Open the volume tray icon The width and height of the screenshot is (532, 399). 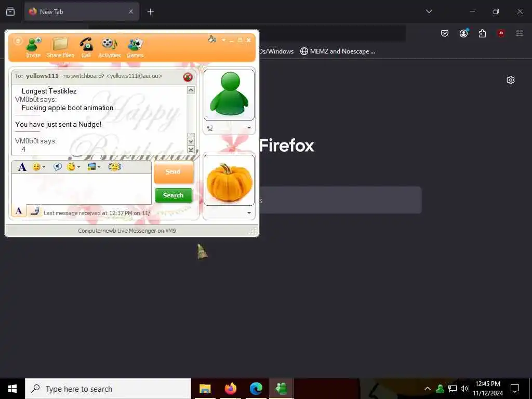tap(464, 389)
